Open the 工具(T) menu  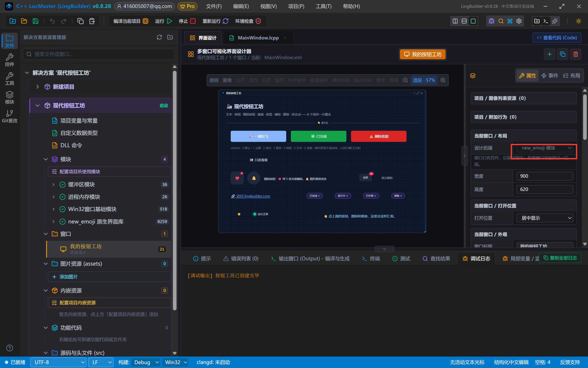323,6
